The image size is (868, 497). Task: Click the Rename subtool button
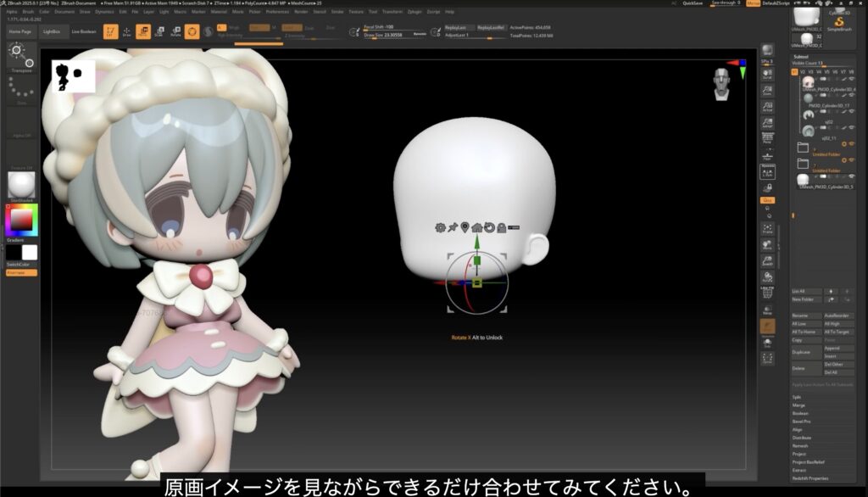(806, 316)
